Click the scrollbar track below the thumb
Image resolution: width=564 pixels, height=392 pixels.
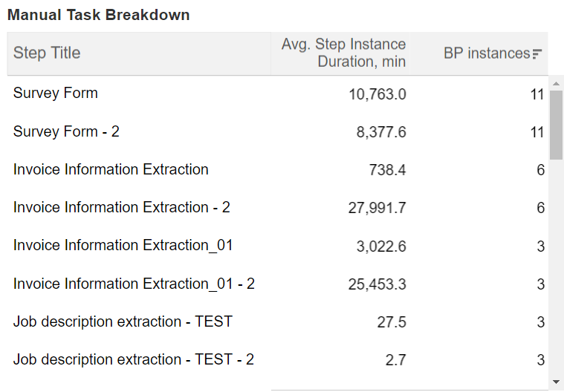click(x=556, y=268)
